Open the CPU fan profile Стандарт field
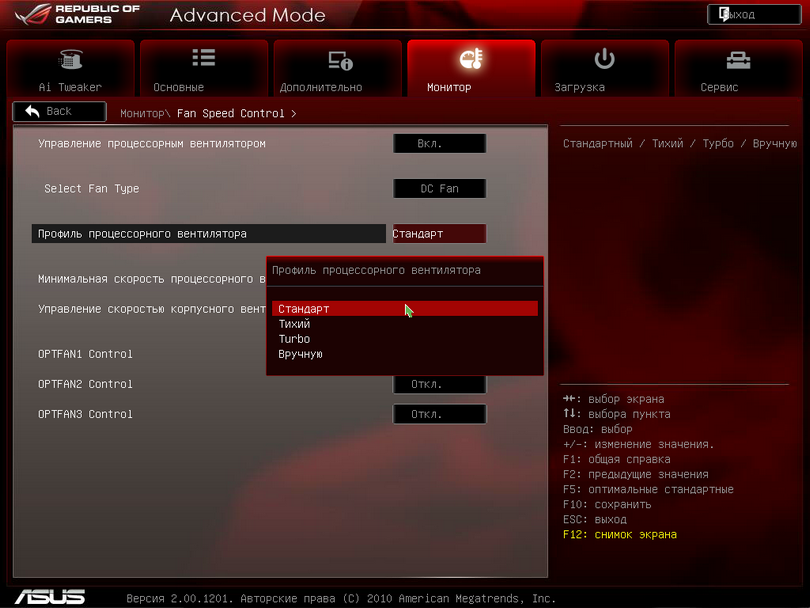This screenshot has height=608, width=810. [x=439, y=234]
